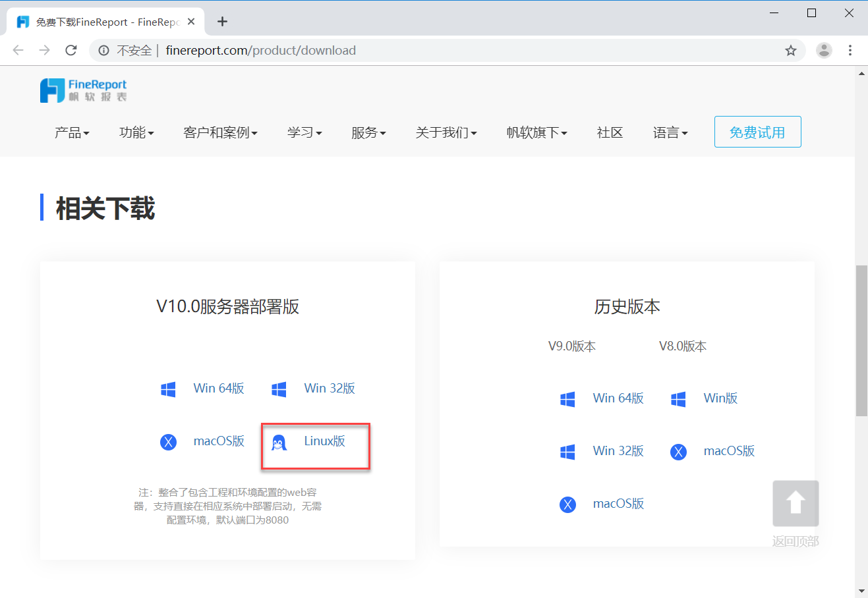
Task: Open a new browser tab
Action: (222, 22)
